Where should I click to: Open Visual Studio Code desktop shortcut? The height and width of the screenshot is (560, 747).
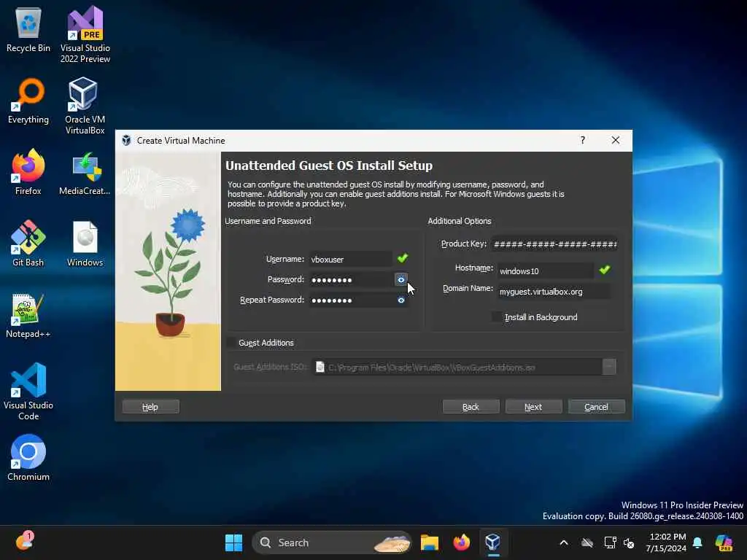coord(28,392)
